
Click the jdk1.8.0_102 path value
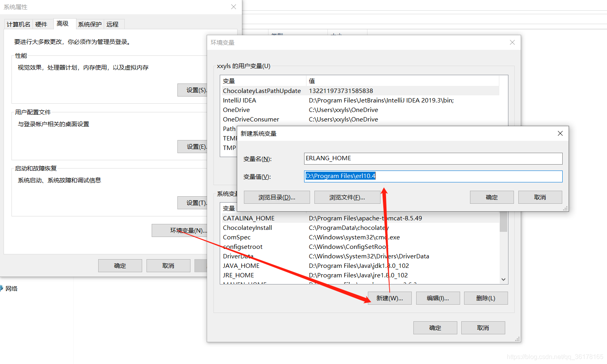359,265
